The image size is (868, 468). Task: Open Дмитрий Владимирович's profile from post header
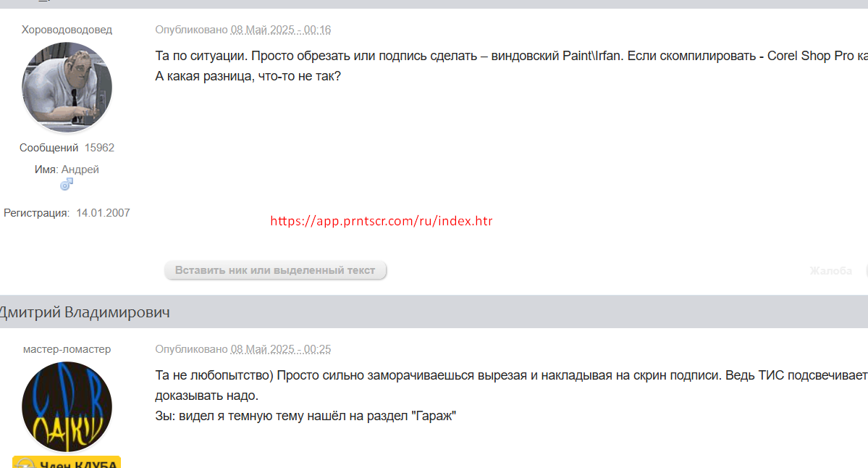(x=85, y=312)
